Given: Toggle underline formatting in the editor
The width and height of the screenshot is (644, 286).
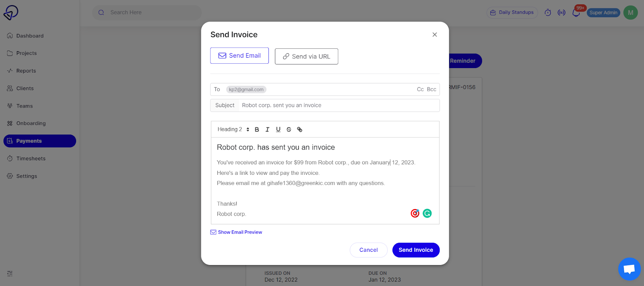Looking at the screenshot, I should click(278, 129).
